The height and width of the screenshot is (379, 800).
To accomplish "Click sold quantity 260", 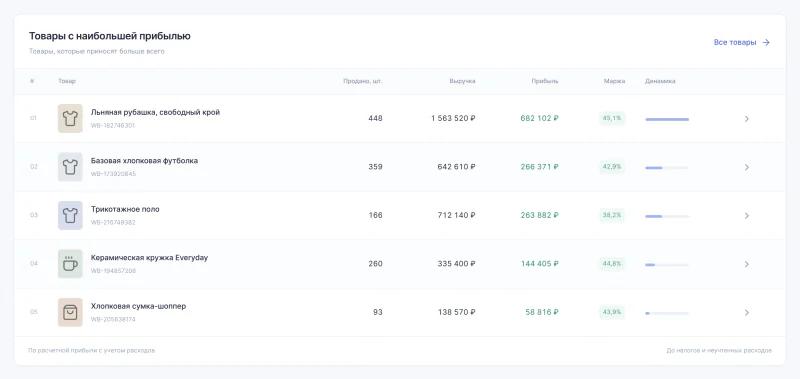I will coord(376,264).
